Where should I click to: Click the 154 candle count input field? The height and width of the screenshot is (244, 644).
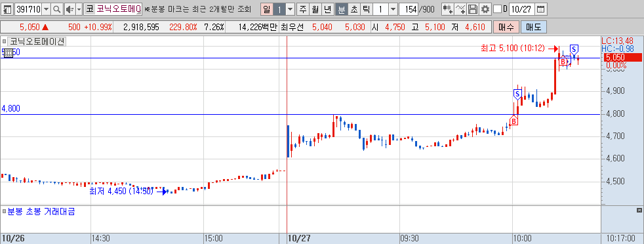pyautogui.click(x=409, y=9)
